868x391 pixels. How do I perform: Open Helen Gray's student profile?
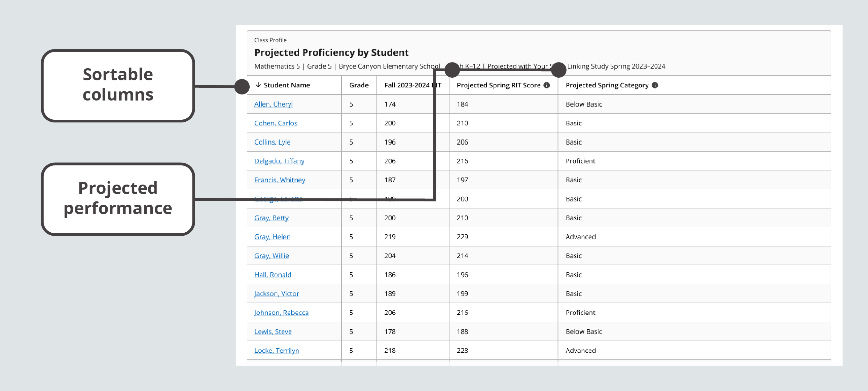point(272,237)
